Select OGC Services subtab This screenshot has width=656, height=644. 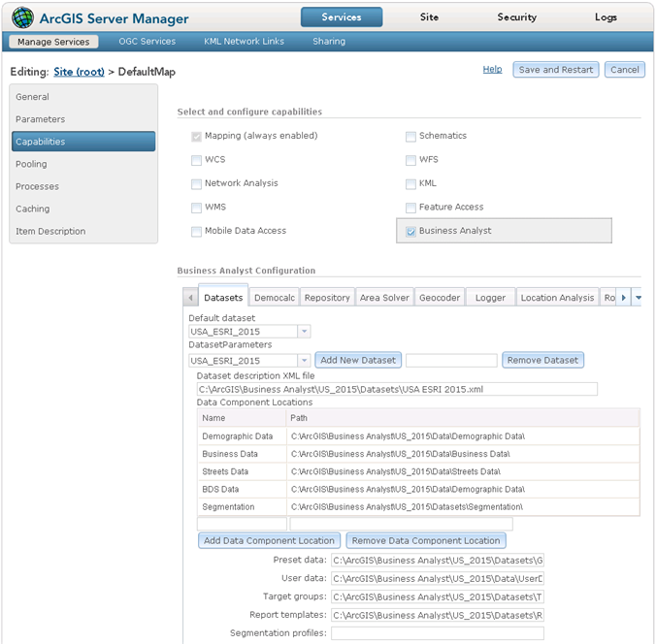[148, 42]
